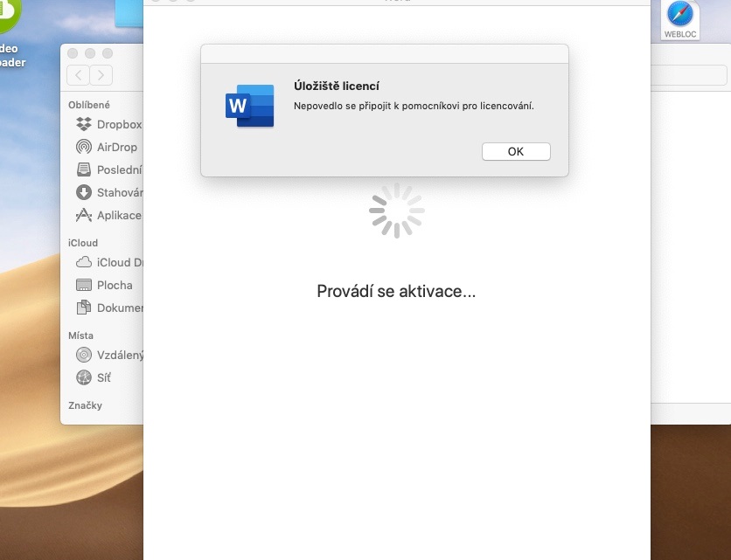The image size is (731, 560).
Task: Click the download arrow icon in sidebar
Action: click(84, 192)
